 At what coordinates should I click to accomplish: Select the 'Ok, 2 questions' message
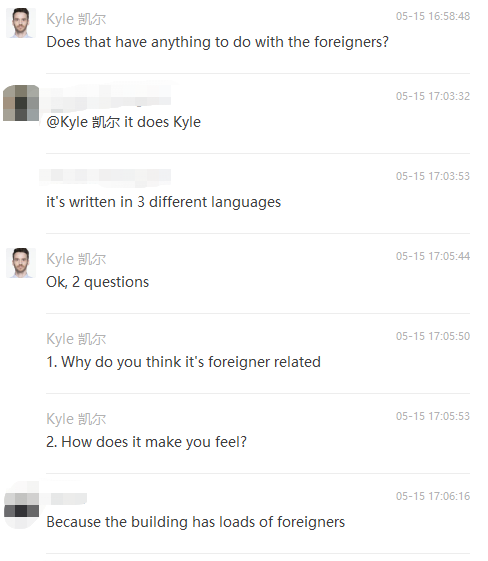click(98, 282)
